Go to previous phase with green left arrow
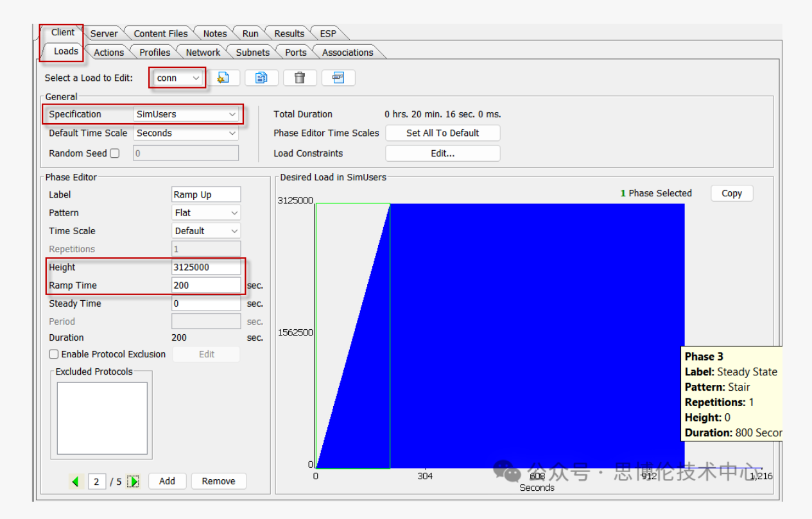The width and height of the screenshot is (812, 519). click(76, 481)
